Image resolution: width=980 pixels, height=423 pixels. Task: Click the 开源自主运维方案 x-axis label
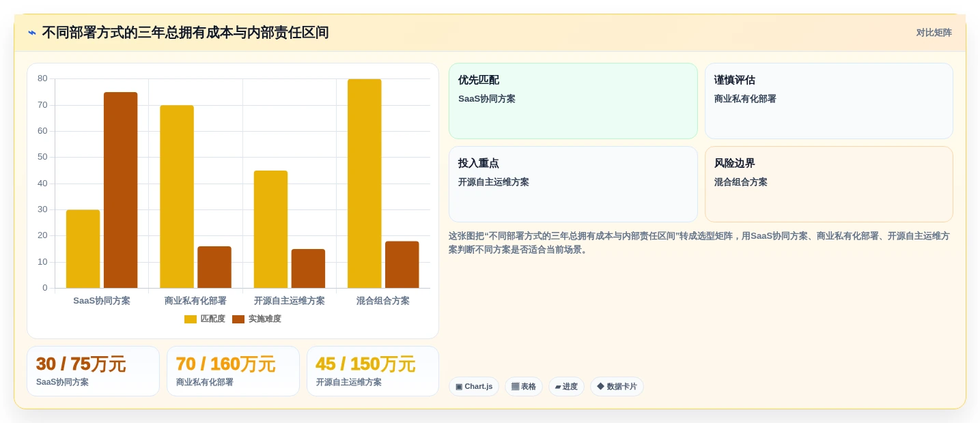coord(290,301)
